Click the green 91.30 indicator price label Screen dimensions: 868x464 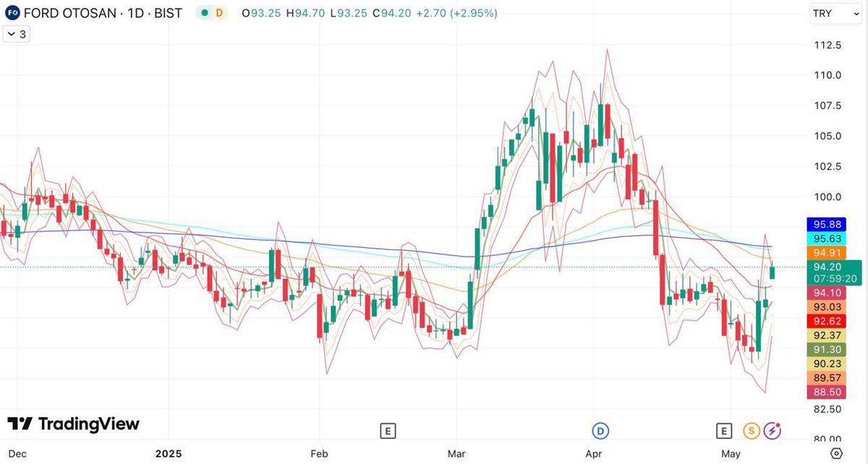(827, 349)
